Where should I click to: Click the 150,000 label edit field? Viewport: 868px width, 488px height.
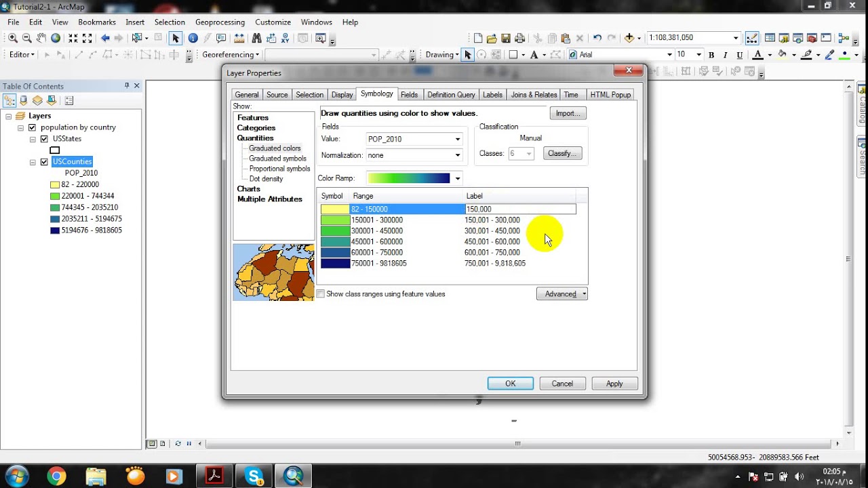point(521,209)
